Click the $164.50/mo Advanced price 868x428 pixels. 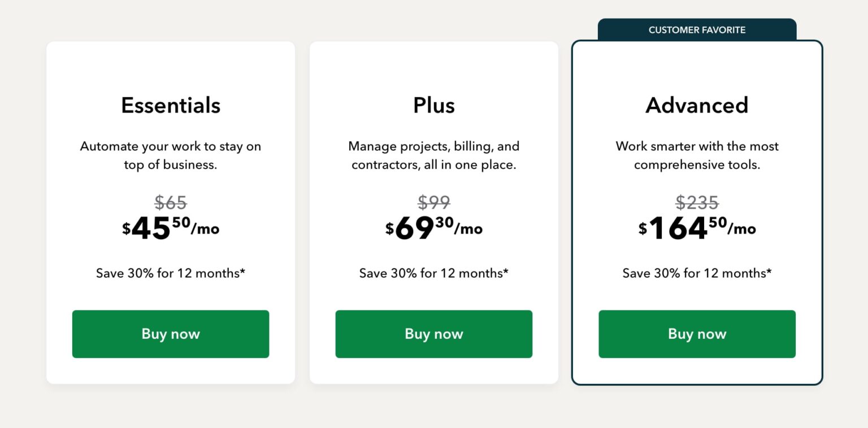[x=697, y=228]
